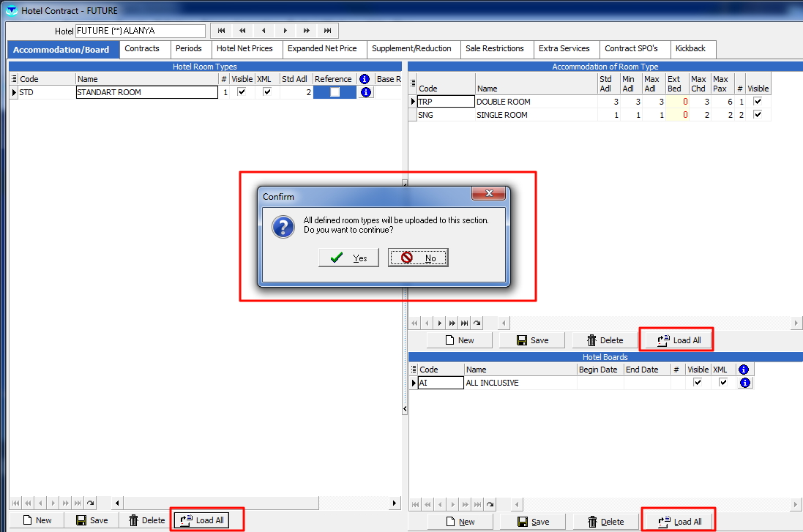
Task: Switch to the Hotel Net Prices tab
Action: (x=244, y=49)
